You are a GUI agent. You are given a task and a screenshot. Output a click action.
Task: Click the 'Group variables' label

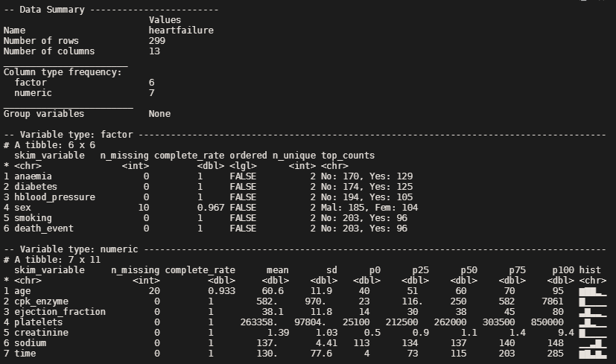pyautogui.click(x=44, y=114)
